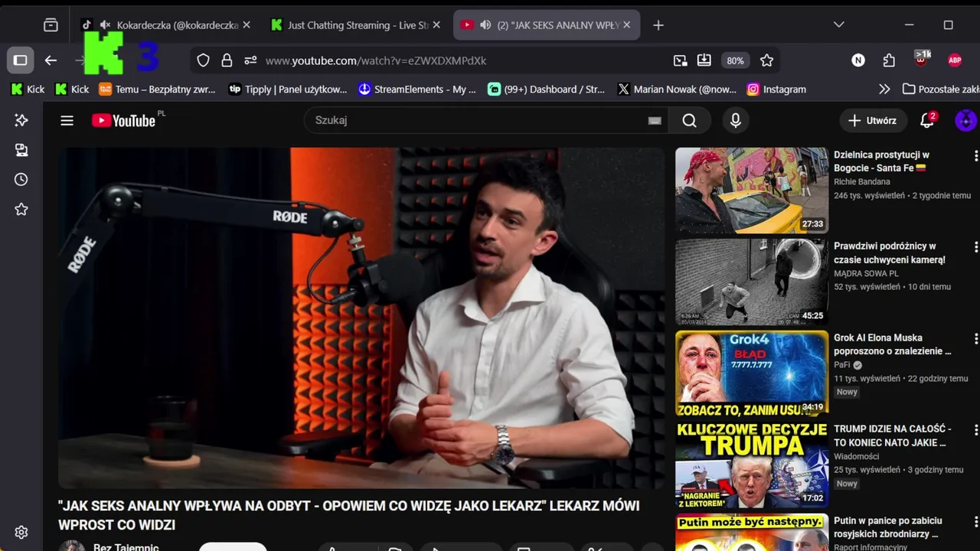Open the bookmarks star sidebar icon
980x551 pixels.
21,209
